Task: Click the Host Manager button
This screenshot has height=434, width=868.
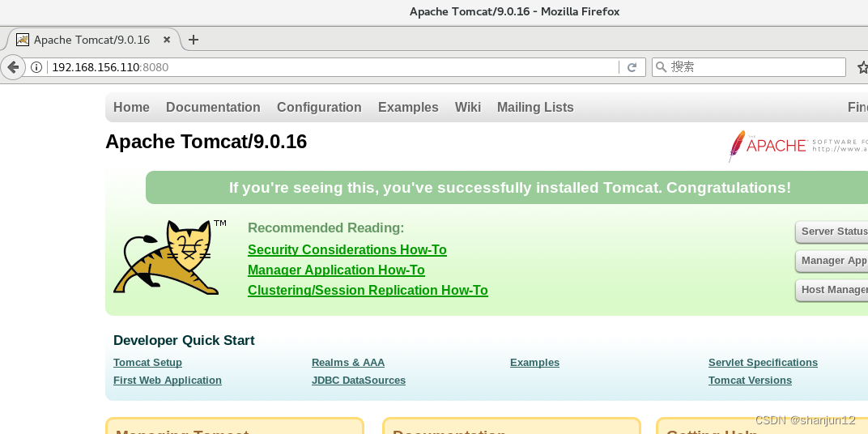Action: pyautogui.click(x=832, y=290)
